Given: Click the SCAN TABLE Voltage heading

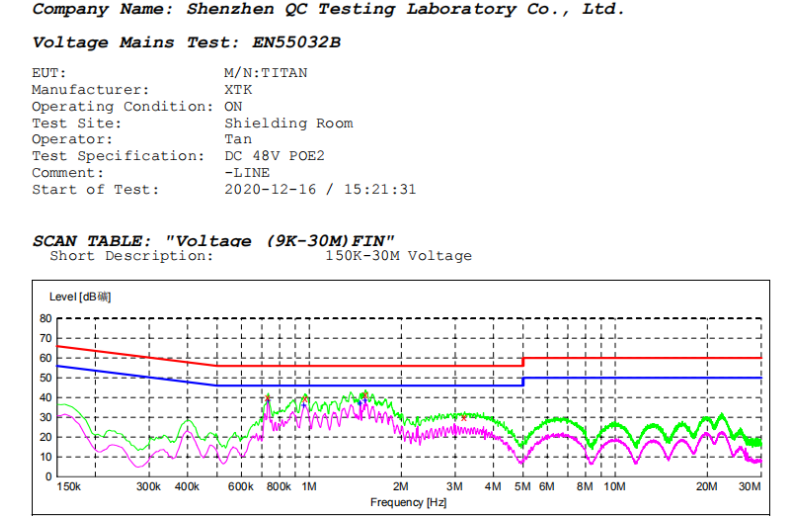Looking at the screenshot, I should pos(214,240).
